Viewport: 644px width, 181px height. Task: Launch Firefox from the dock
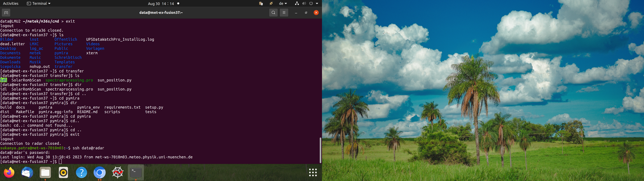tap(9, 172)
